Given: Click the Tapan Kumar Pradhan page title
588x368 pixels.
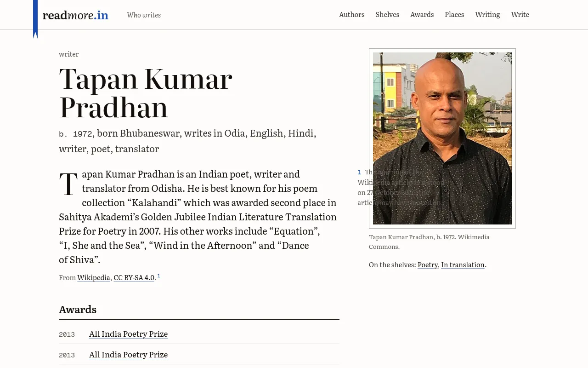Looking at the screenshot, I should pos(146,93).
